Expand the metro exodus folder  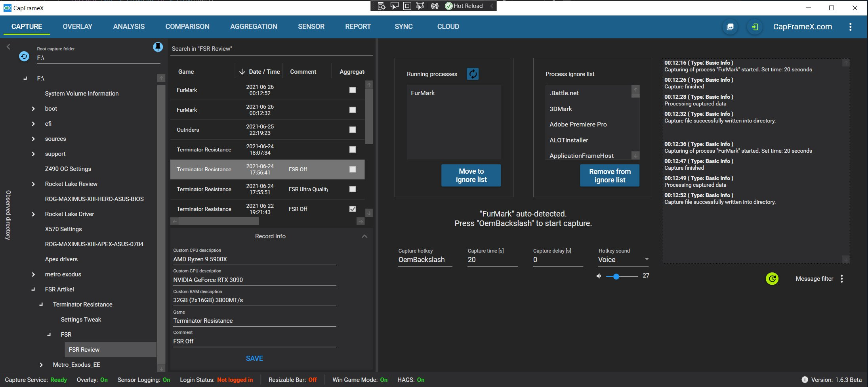(x=33, y=274)
